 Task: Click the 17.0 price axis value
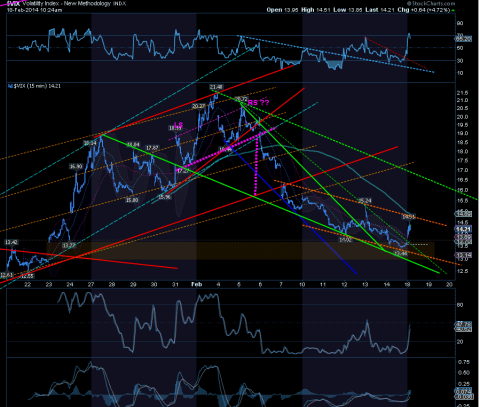pos(463,170)
